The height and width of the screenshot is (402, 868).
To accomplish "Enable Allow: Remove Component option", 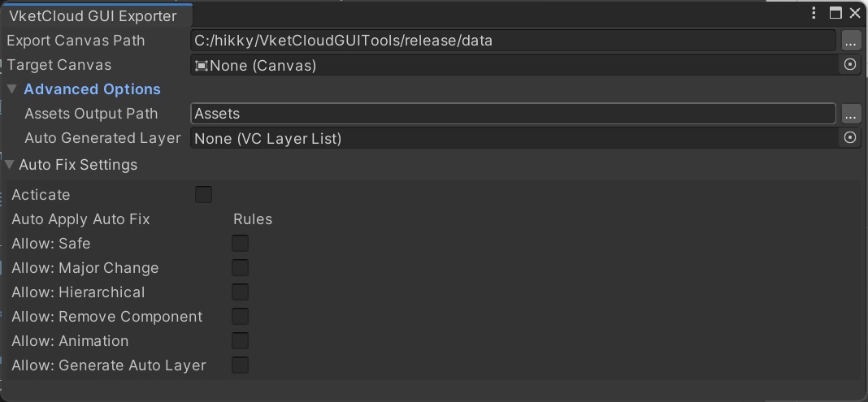I will (x=240, y=317).
